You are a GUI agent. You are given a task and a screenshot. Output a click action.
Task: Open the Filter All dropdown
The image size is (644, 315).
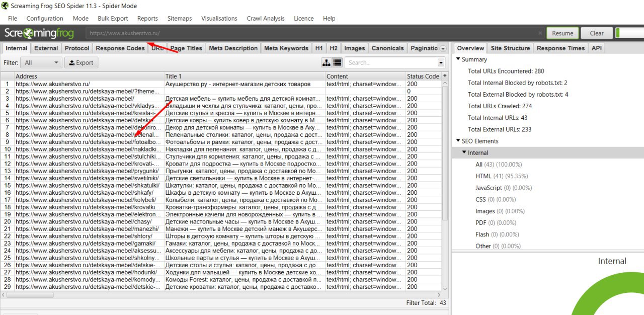coord(41,63)
